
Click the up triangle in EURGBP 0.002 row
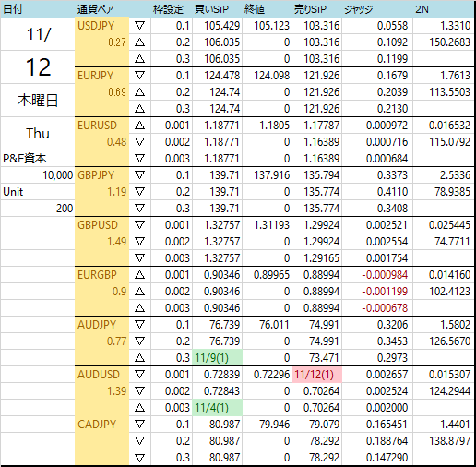[139, 292]
